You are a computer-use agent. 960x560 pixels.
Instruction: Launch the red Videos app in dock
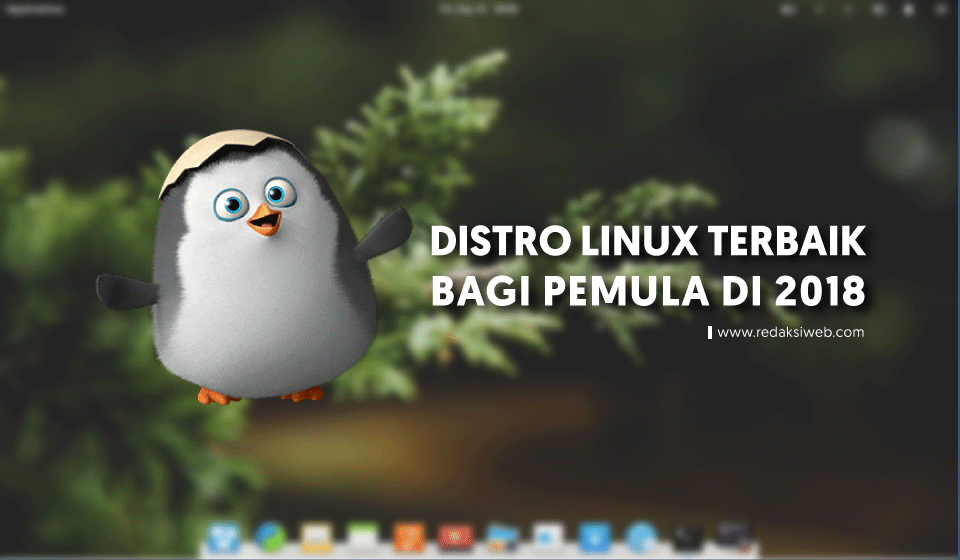click(455, 537)
